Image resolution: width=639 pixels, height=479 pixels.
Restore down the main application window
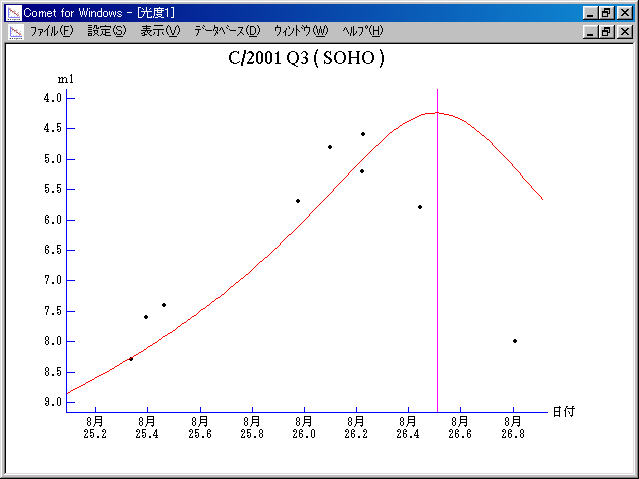[607, 12]
